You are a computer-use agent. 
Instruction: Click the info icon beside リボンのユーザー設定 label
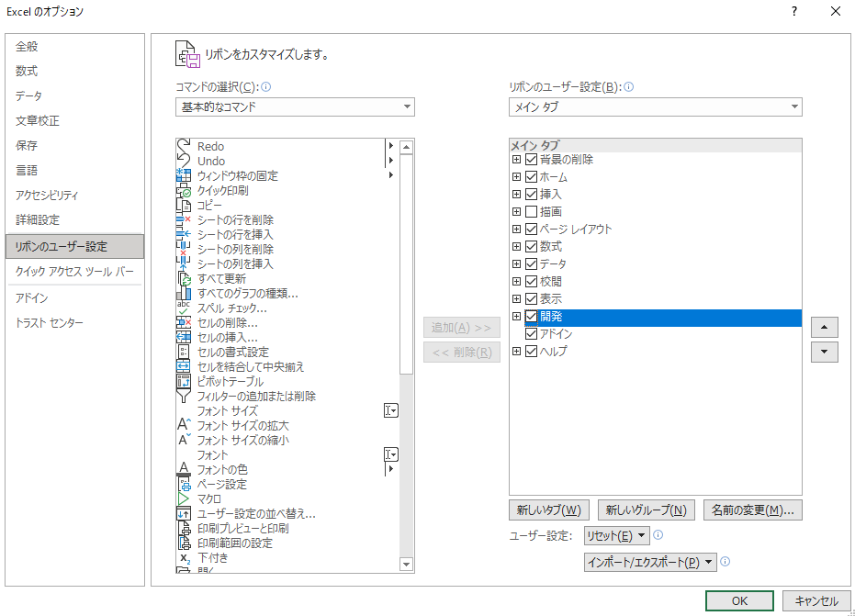tap(629, 86)
